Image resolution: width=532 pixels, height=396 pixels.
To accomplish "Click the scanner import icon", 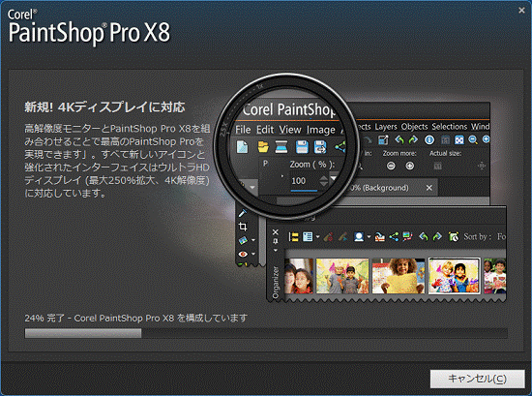I will 281,147.
